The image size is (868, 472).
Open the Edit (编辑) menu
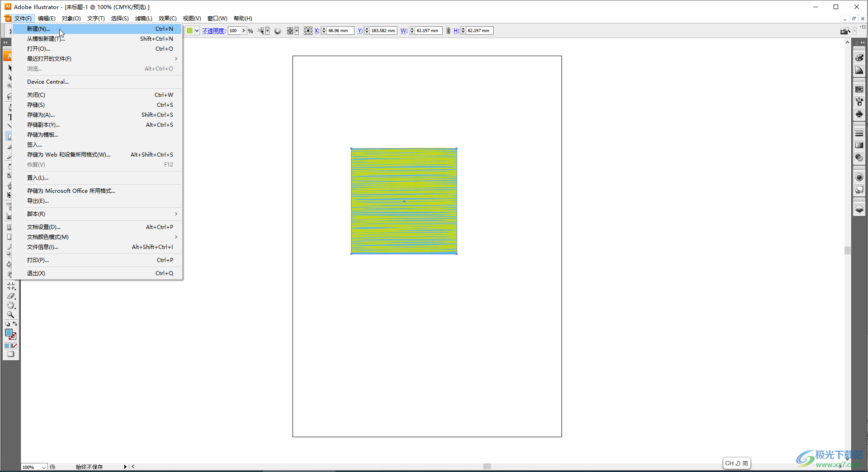point(47,19)
